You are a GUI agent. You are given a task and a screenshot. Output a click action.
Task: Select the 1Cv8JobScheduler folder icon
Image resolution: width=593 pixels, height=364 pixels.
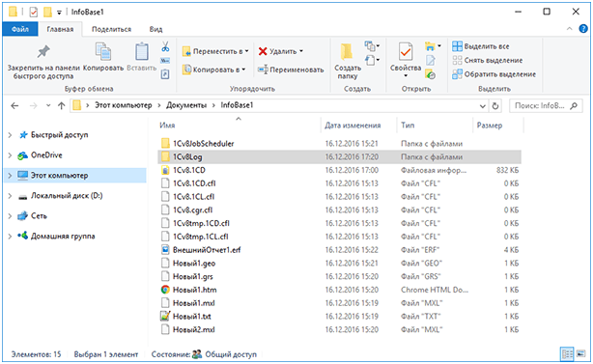[x=165, y=143]
